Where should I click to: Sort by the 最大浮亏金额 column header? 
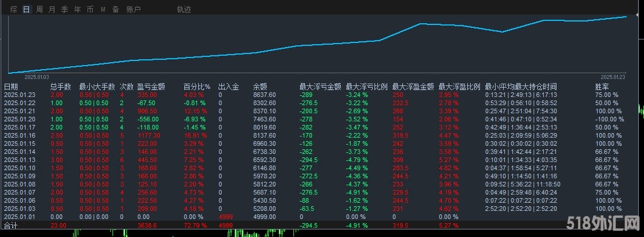tap(321, 87)
